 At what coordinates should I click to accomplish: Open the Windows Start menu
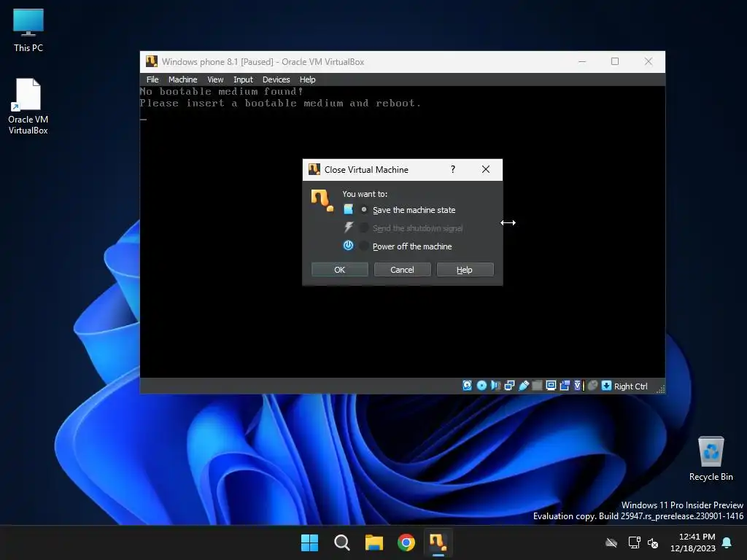coord(309,542)
